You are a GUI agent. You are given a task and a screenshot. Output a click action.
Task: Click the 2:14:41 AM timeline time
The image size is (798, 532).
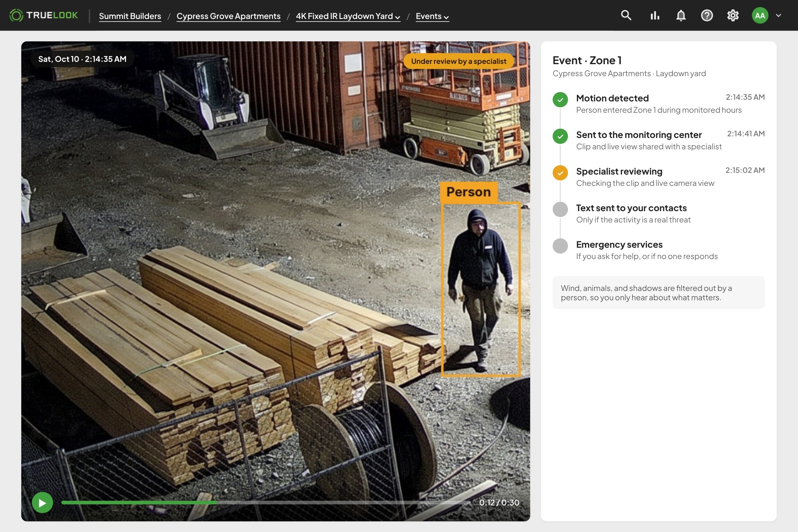[x=746, y=134]
